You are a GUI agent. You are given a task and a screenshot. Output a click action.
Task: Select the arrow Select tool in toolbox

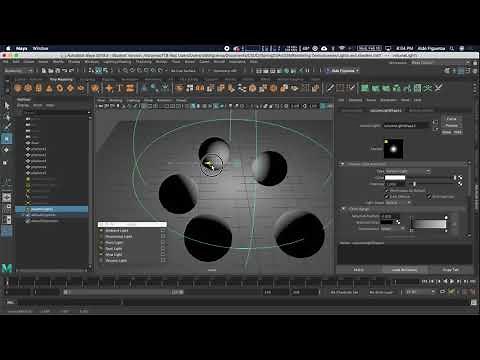(7, 106)
